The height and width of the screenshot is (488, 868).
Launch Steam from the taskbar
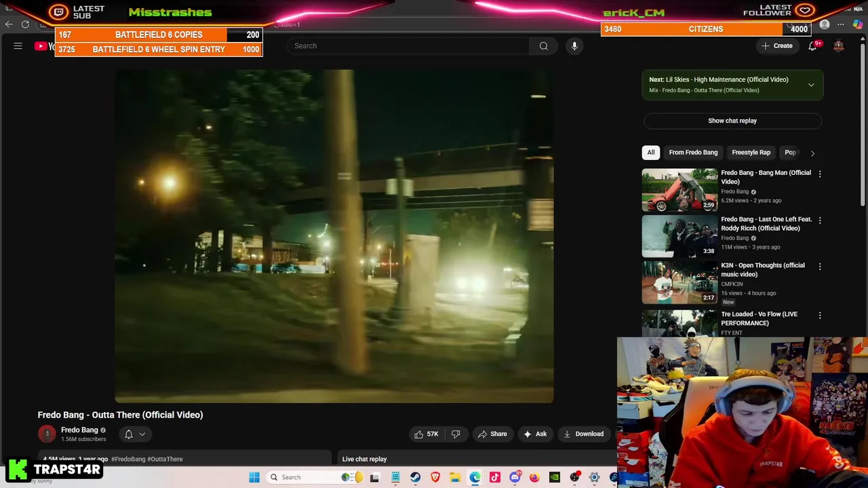click(415, 477)
